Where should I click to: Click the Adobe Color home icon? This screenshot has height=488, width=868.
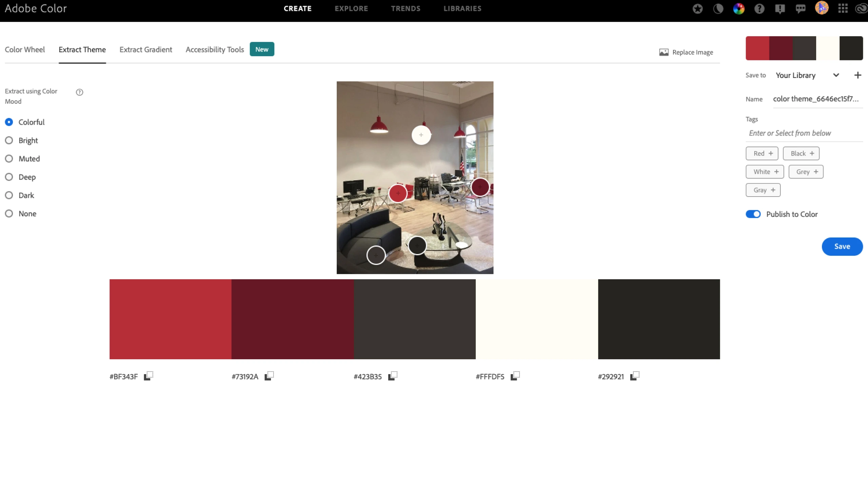(x=35, y=8)
